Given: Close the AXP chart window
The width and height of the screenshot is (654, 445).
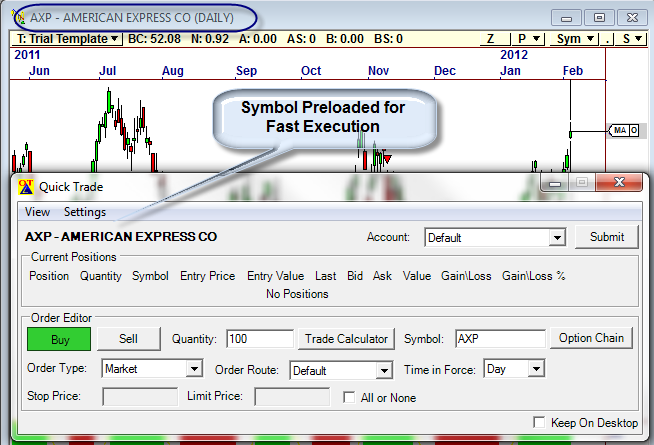Looking at the screenshot, I should point(632,18).
